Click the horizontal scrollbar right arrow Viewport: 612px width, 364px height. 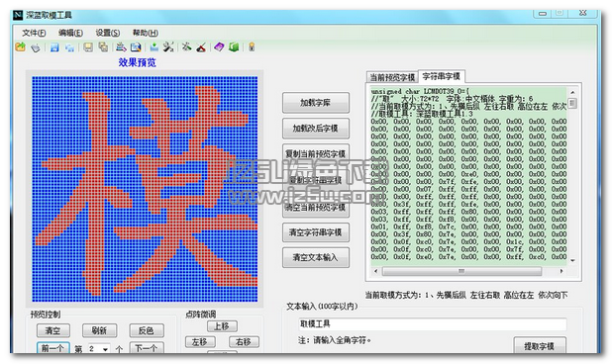(x=561, y=271)
